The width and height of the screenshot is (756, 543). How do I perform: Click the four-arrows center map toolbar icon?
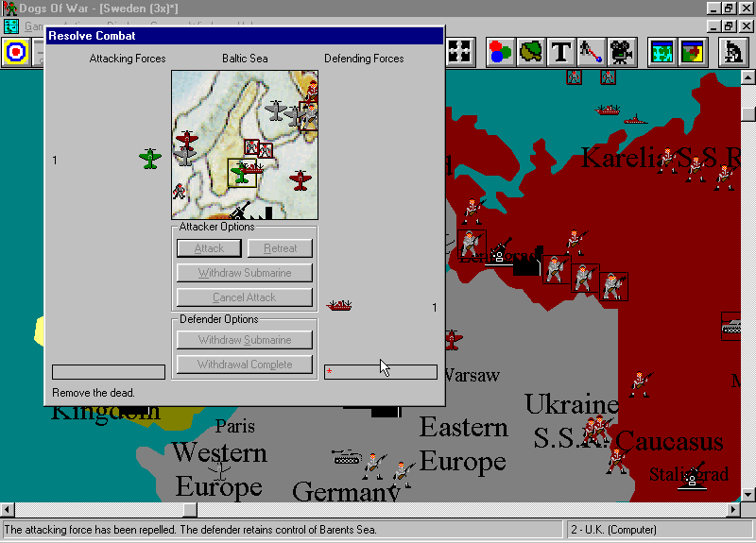(x=460, y=52)
